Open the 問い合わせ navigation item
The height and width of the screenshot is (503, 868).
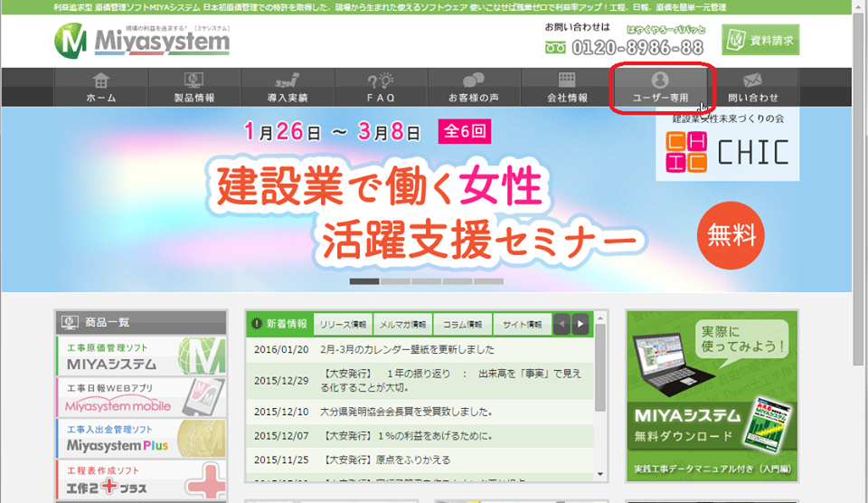pos(753,87)
